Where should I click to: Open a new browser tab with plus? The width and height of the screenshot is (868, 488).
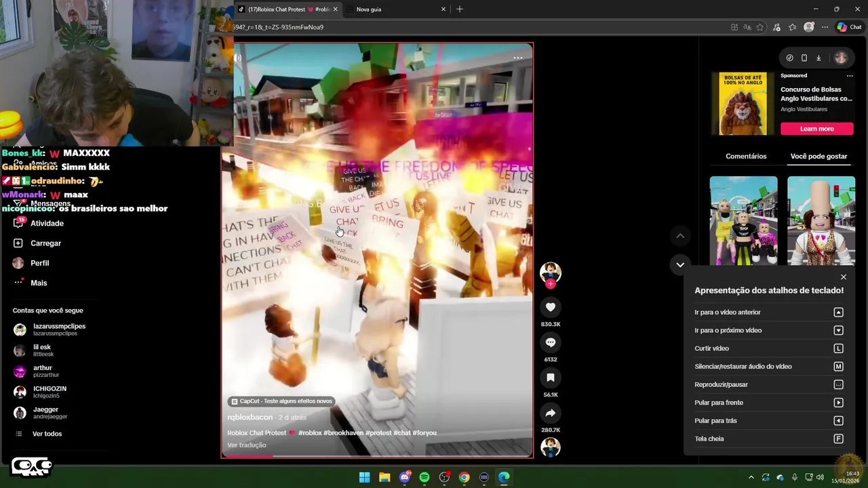(460, 9)
